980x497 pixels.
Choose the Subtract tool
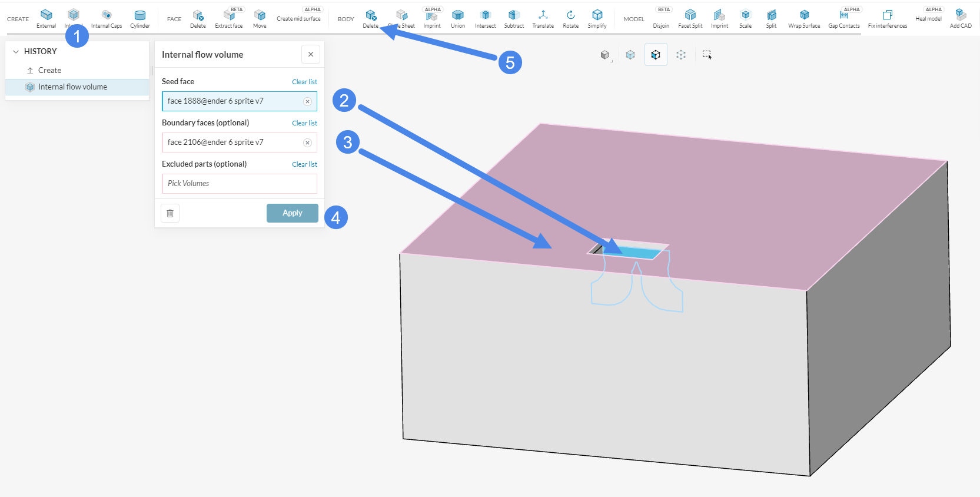point(514,18)
